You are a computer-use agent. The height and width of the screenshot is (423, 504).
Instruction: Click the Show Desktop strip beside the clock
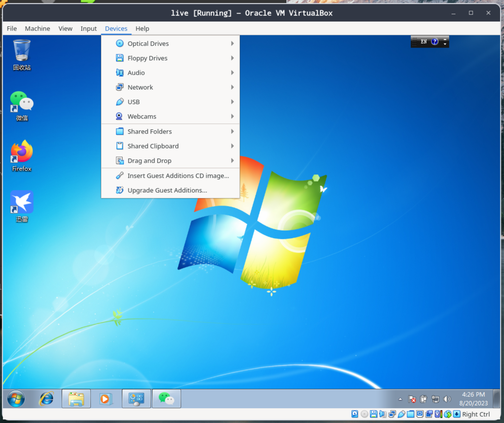tap(497, 399)
